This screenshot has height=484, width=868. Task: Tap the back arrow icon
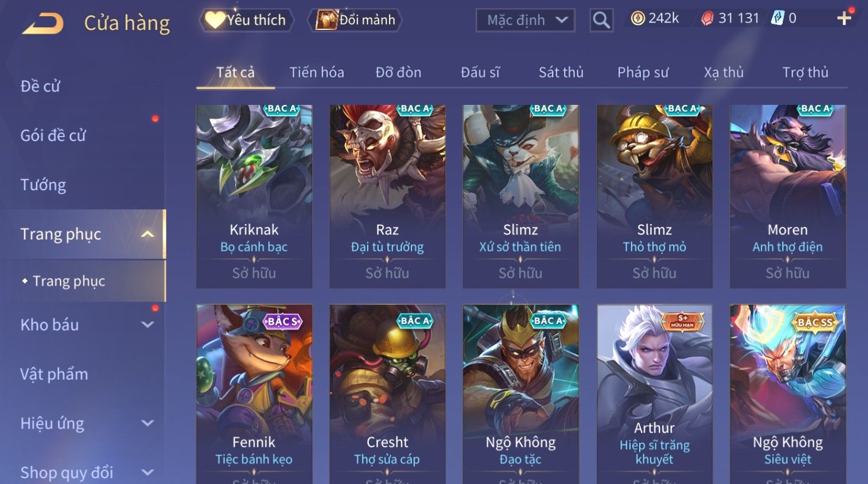coord(43,24)
